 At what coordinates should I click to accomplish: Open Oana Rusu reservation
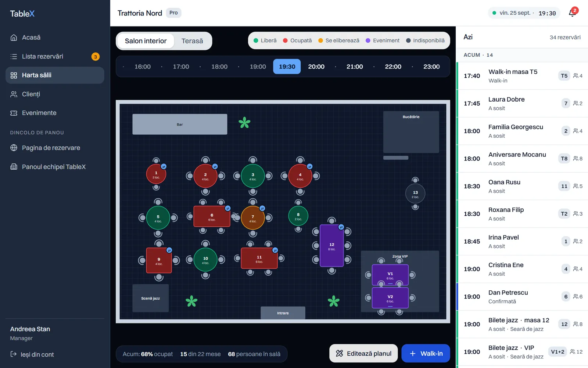coord(522,186)
